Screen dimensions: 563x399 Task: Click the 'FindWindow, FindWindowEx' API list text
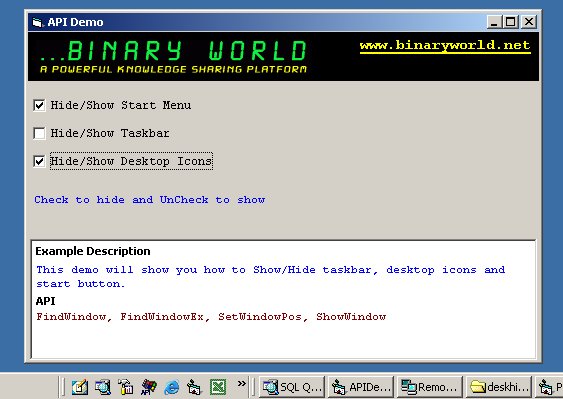(211, 317)
